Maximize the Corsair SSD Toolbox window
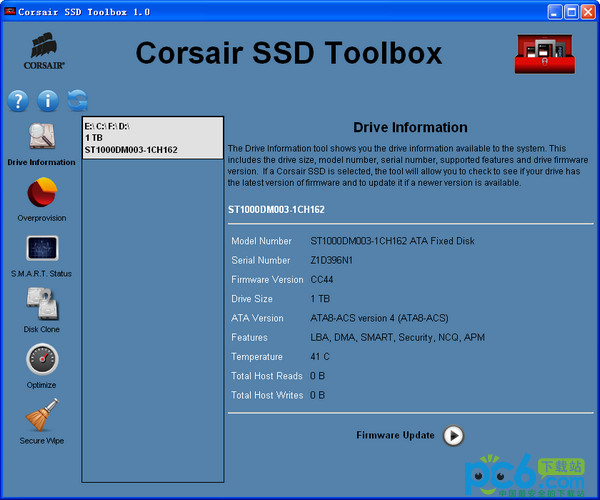This screenshot has width=600, height=500. (572, 12)
